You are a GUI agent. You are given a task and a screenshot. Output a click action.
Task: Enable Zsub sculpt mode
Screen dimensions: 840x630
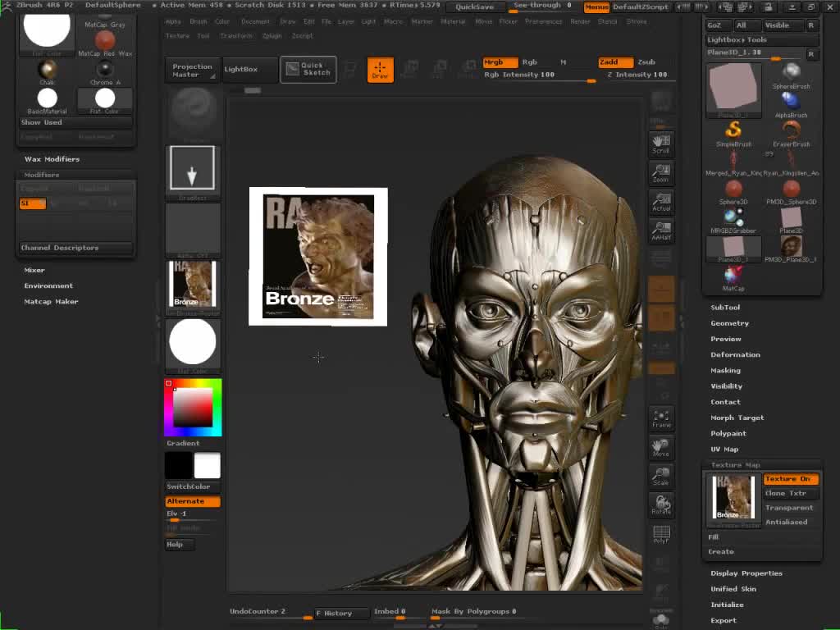pos(646,62)
